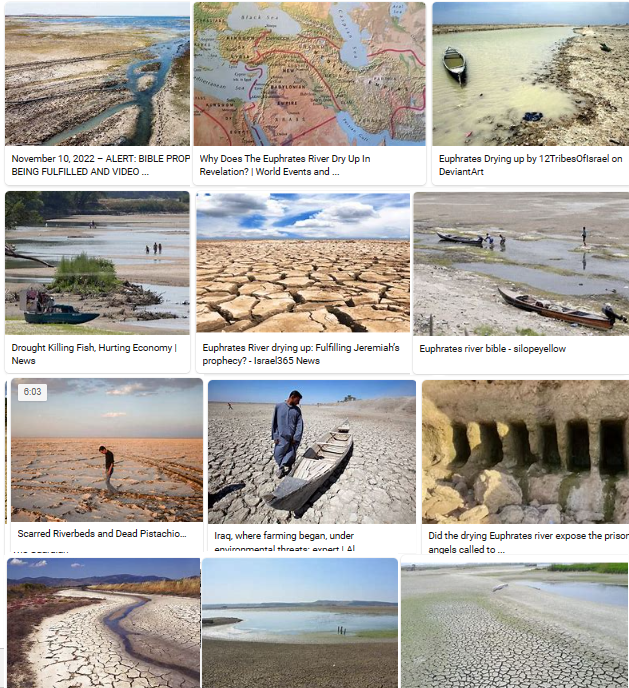This screenshot has height=688, width=629.
Task: Open 'Euphrates river bible - silopeyellow' link
Action: click(x=493, y=348)
